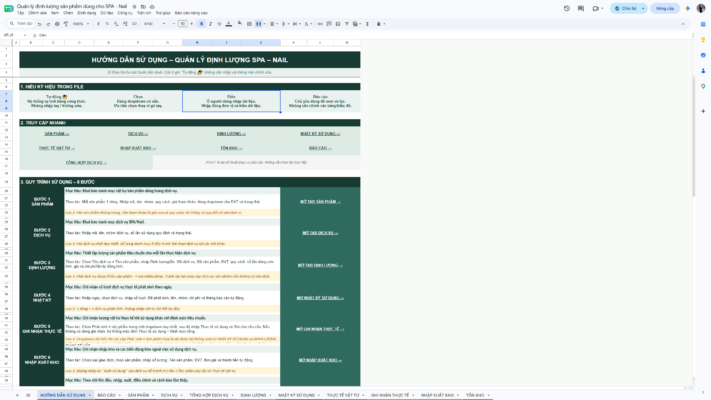The width and height of the screenshot is (711, 400).
Task: Open the text color picker
Action: 229,24
